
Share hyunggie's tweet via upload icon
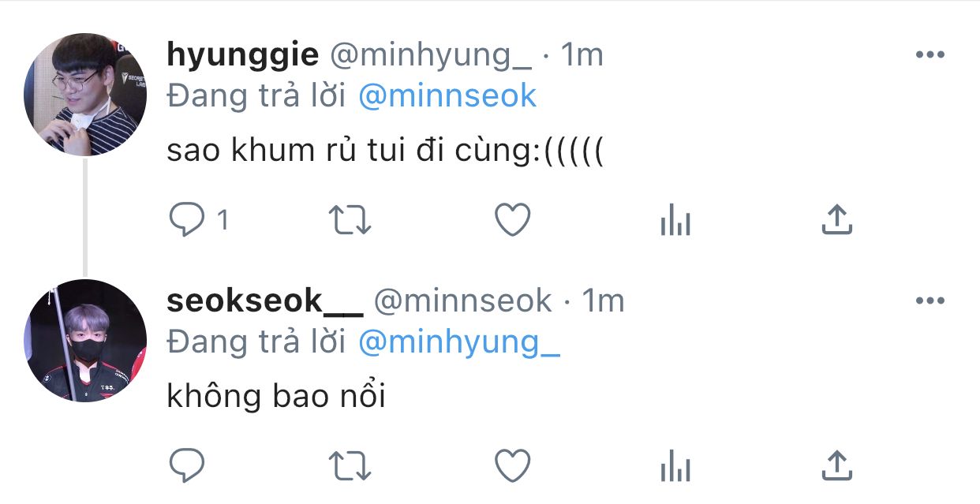(x=836, y=220)
